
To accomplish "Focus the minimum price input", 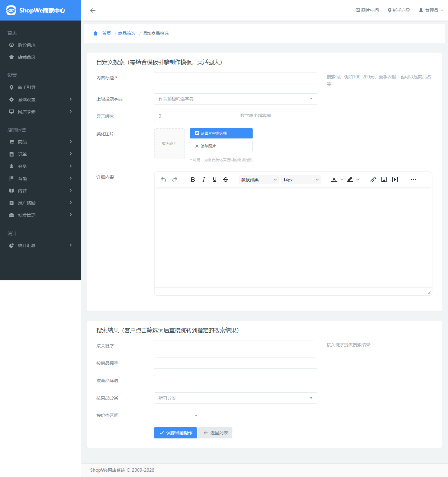I will (x=173, y=415).
